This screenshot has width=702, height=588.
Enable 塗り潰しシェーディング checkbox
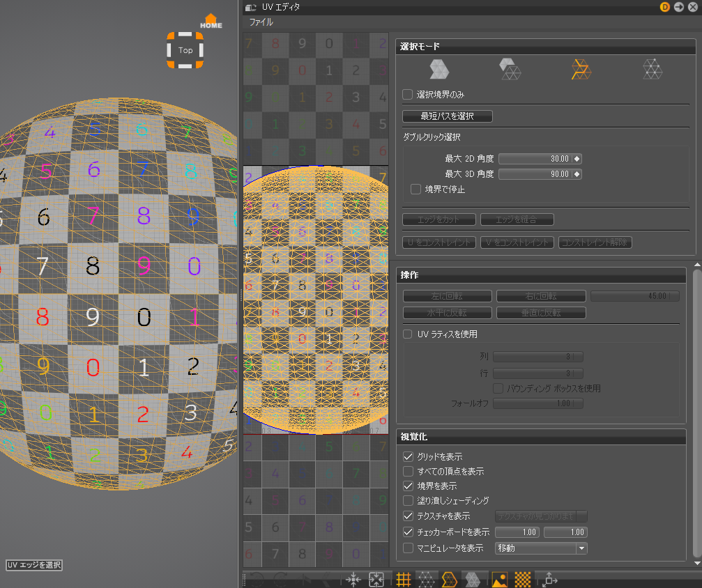coord(408,500)
